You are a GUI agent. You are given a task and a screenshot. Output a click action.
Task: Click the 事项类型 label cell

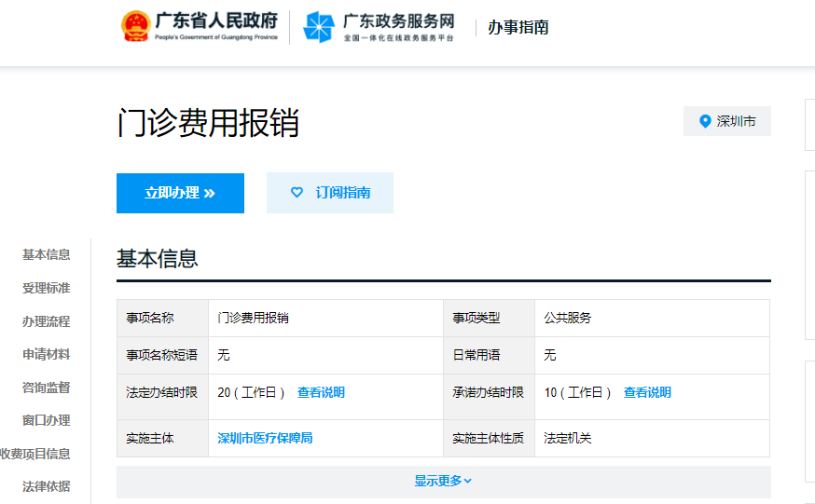click(x=490, y=318)
